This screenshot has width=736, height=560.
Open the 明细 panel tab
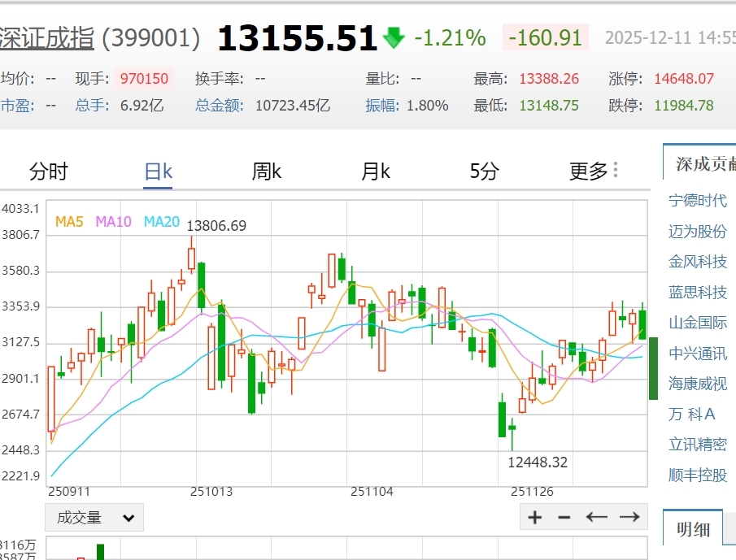coord(693,529)
